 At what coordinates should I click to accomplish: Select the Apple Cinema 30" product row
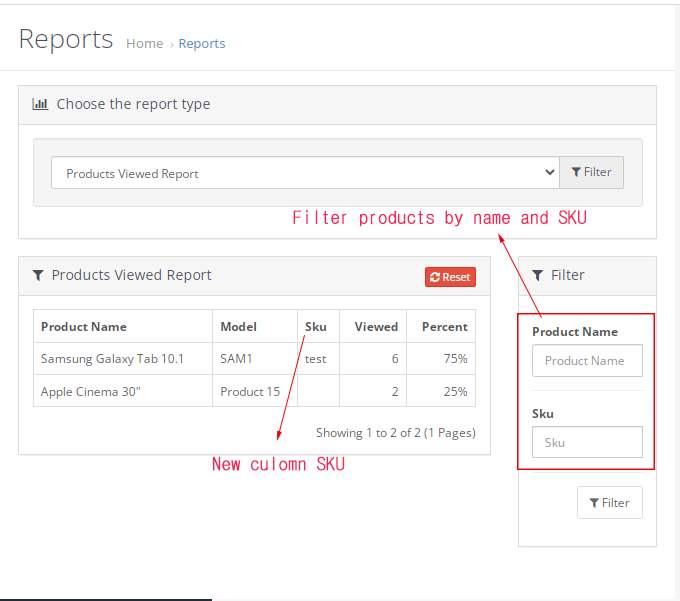pyautogui.click(x=90, y=391)
